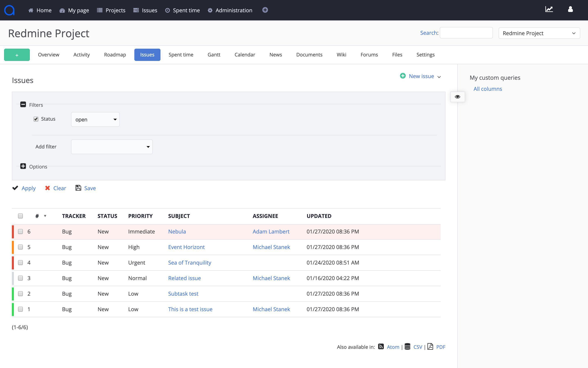Sort by the ASSIGNEE column header
588x368 pixels.
(265, 216)
